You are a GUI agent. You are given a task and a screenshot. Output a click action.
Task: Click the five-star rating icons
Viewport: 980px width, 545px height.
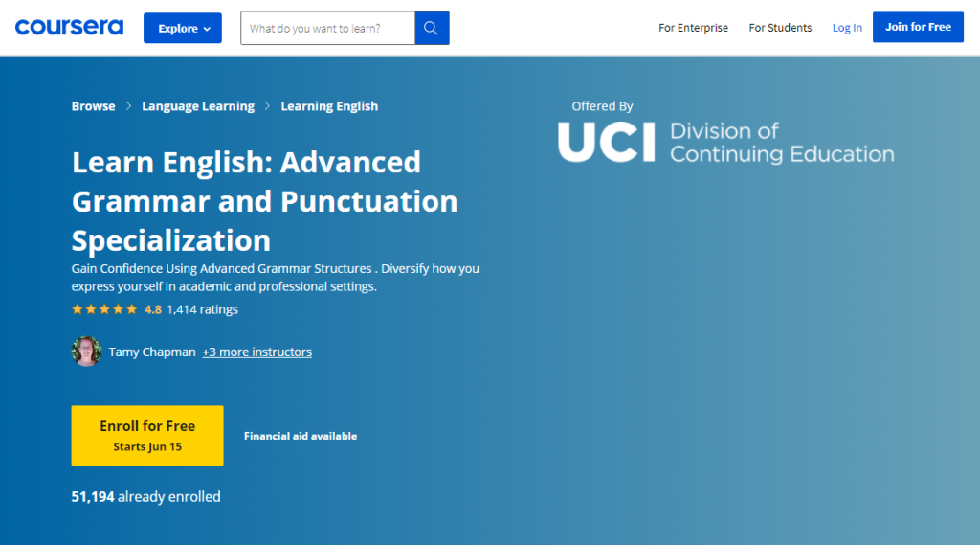[104, 309]
